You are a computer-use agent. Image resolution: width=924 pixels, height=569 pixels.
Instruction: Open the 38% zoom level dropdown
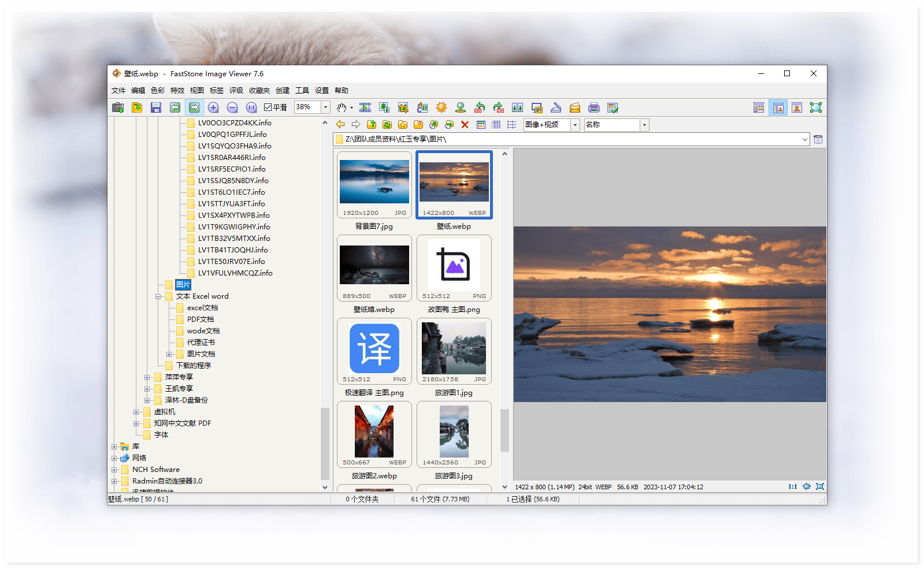pyautogui.click(x=325, y=107)
